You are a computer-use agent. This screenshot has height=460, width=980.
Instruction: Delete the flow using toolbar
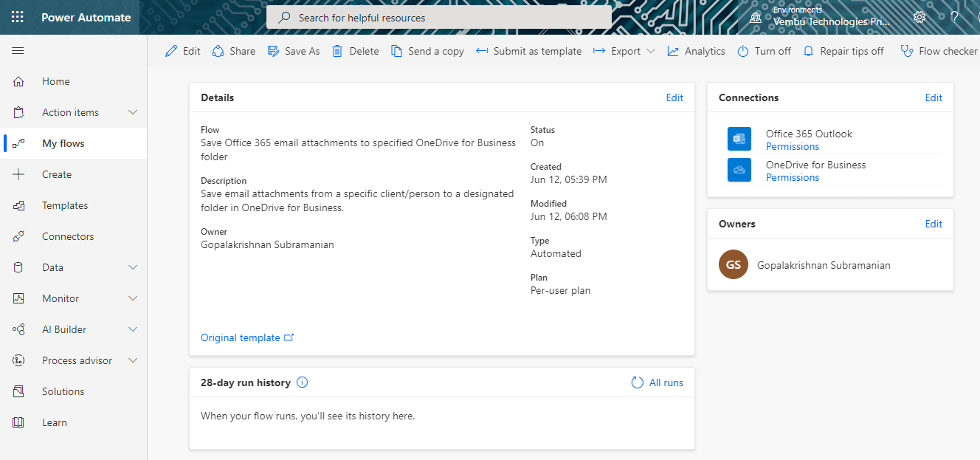[356, 51]
